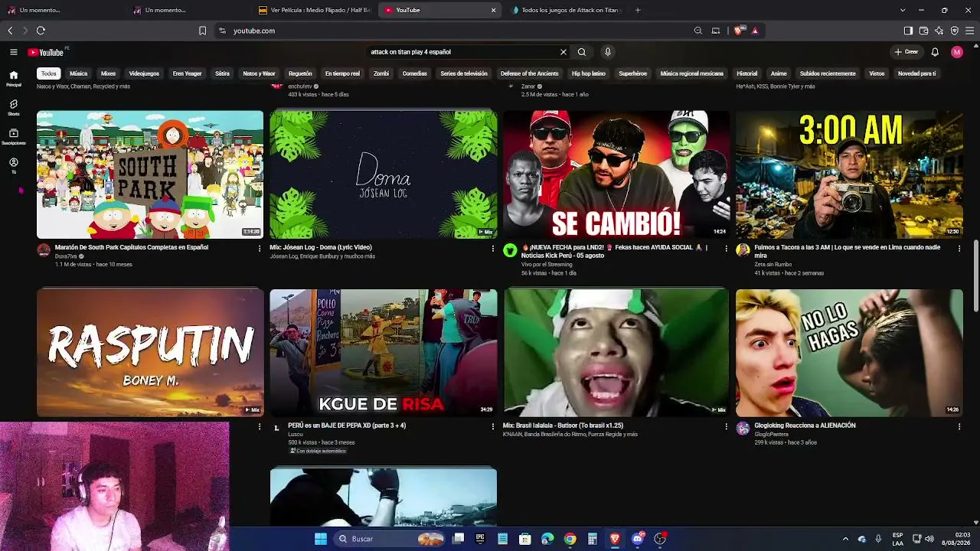Viewport: 980px width, 551px height.
Task: Select the Natos y Waor filter chip
Action: [259, 73]
